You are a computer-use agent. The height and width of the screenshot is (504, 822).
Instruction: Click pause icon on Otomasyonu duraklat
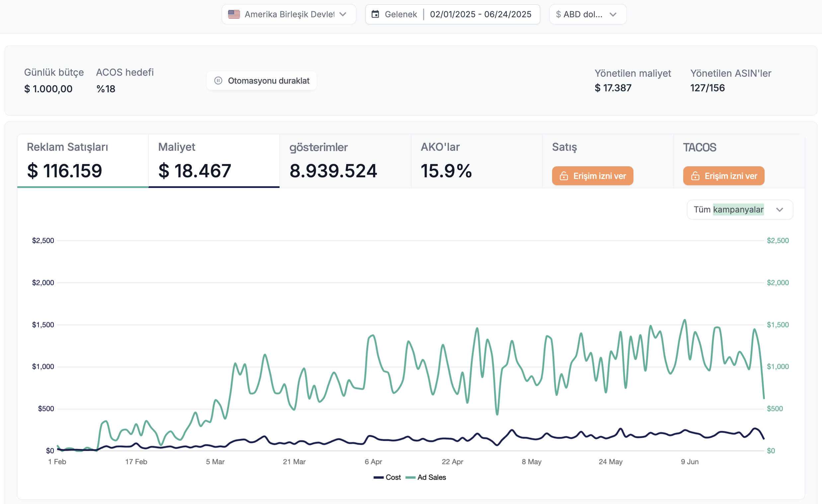(x=218, y=81)
